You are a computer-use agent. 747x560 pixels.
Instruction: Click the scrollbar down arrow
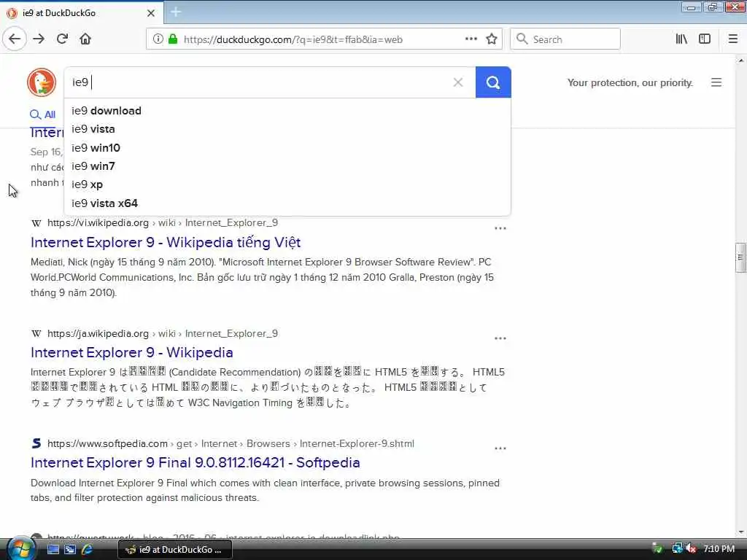(x=740, y=532)
